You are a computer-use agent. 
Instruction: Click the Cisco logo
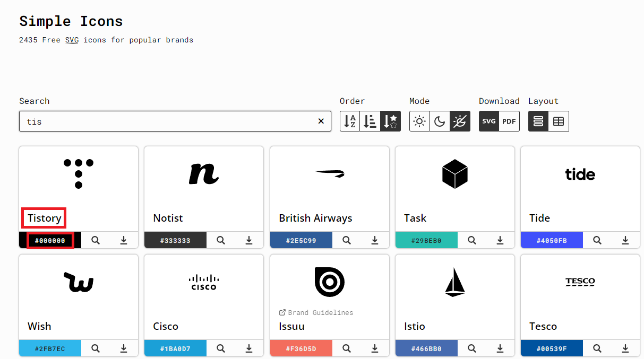[204, 282]
